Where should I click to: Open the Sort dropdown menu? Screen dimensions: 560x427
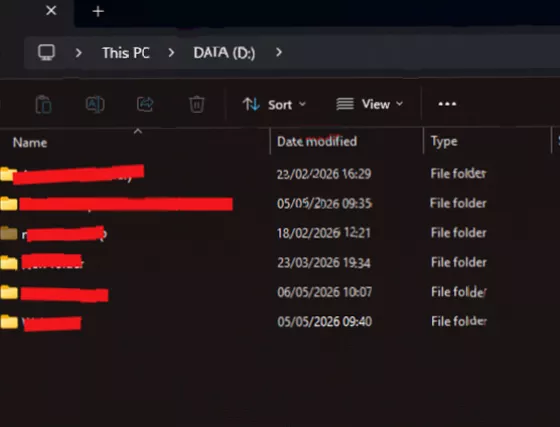274,105
